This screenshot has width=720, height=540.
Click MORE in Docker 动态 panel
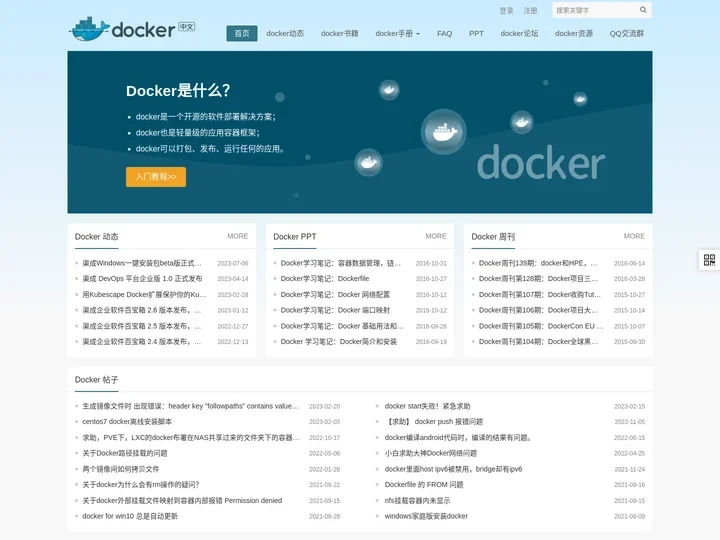237,236
